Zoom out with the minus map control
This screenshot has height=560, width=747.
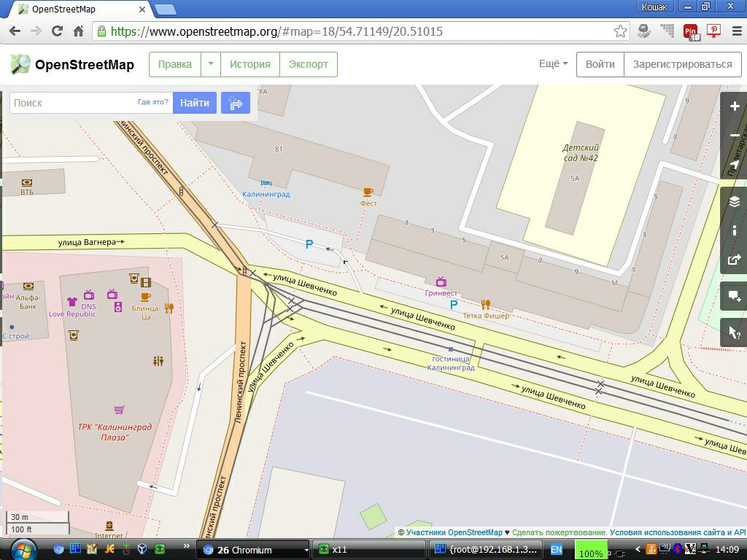pos(734,135)
